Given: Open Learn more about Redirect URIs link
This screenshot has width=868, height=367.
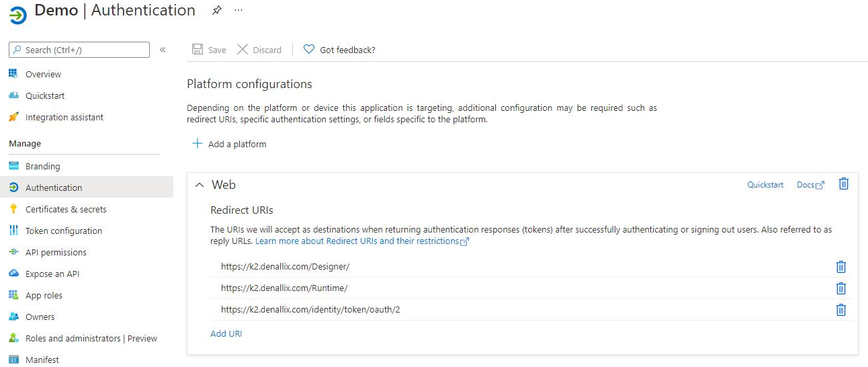Looking at the screenshot, I should (x=362, y=241).
